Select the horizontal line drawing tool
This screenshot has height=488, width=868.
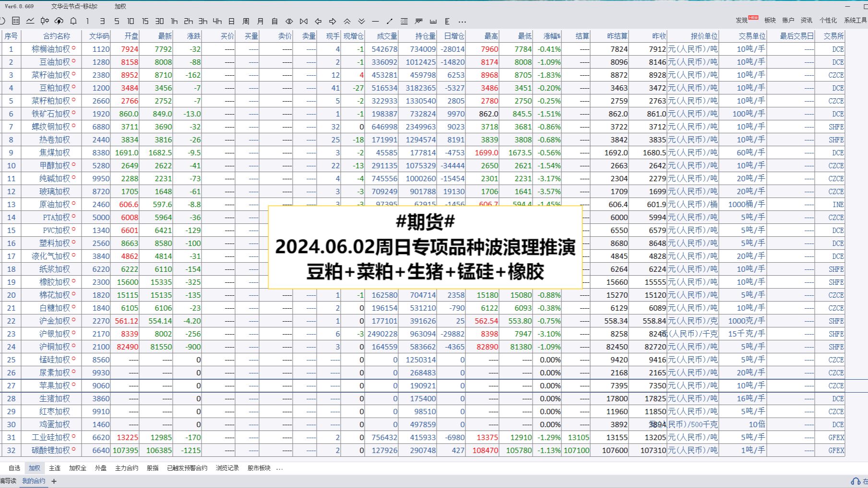375,21
